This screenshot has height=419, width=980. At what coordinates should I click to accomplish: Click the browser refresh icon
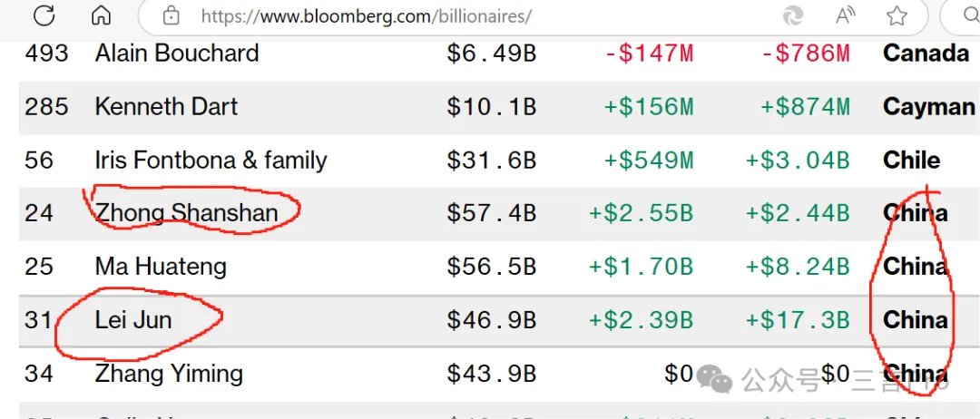pos(43,15)
